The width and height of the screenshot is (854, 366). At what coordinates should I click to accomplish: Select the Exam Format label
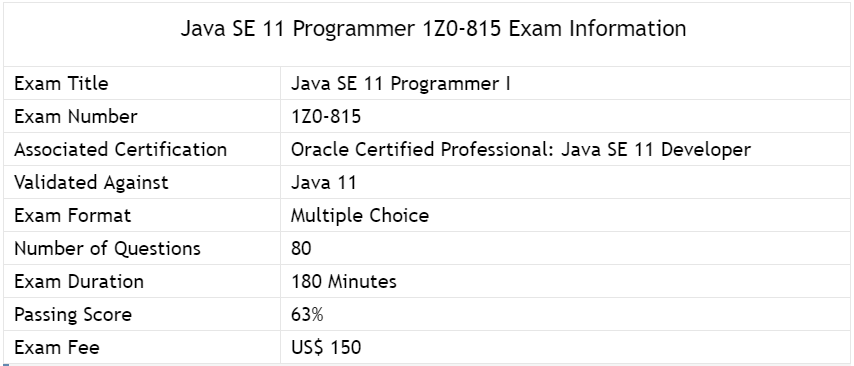tap(72, 216)
